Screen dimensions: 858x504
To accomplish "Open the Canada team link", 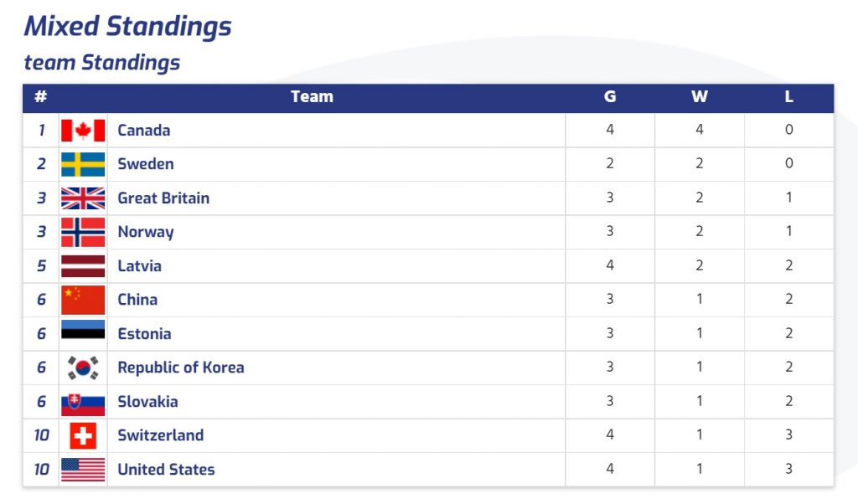I will (144, 130).
